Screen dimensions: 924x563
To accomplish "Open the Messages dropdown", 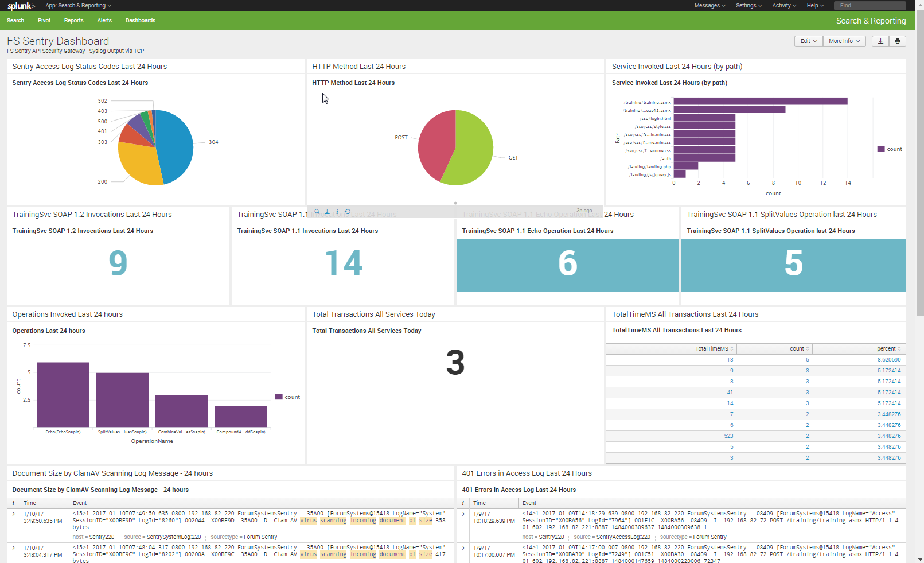I will 710,6.
